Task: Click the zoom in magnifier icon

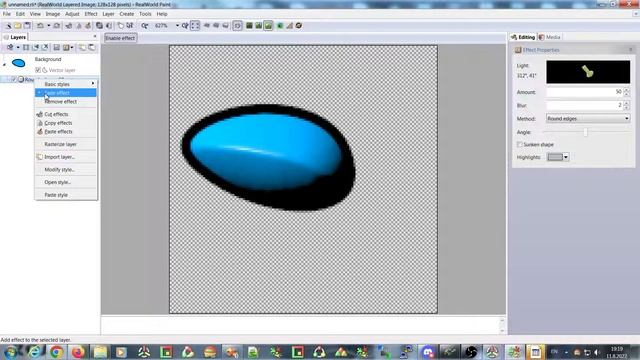Action: (185, 25)
